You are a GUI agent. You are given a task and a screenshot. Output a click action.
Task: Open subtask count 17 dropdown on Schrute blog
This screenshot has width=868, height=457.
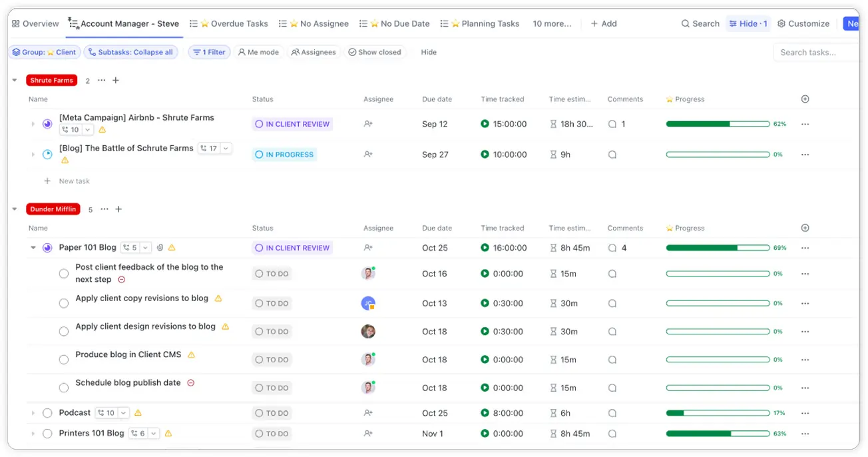(214, 149)
